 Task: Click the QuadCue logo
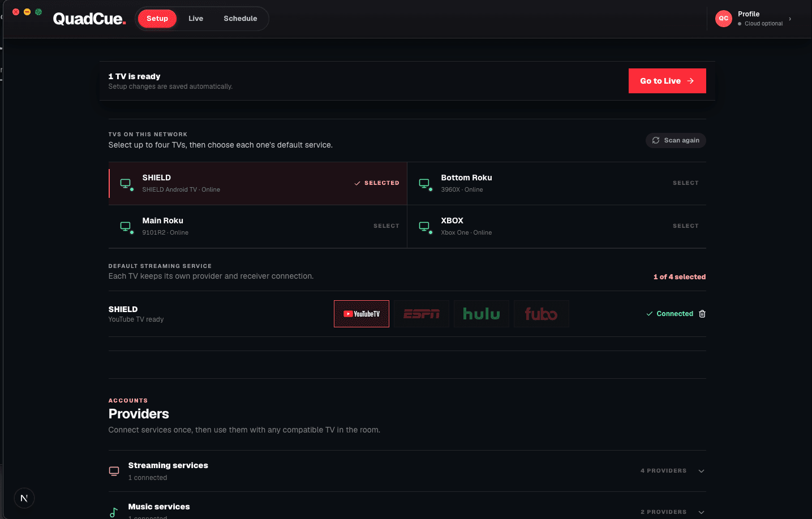point(89,19)
